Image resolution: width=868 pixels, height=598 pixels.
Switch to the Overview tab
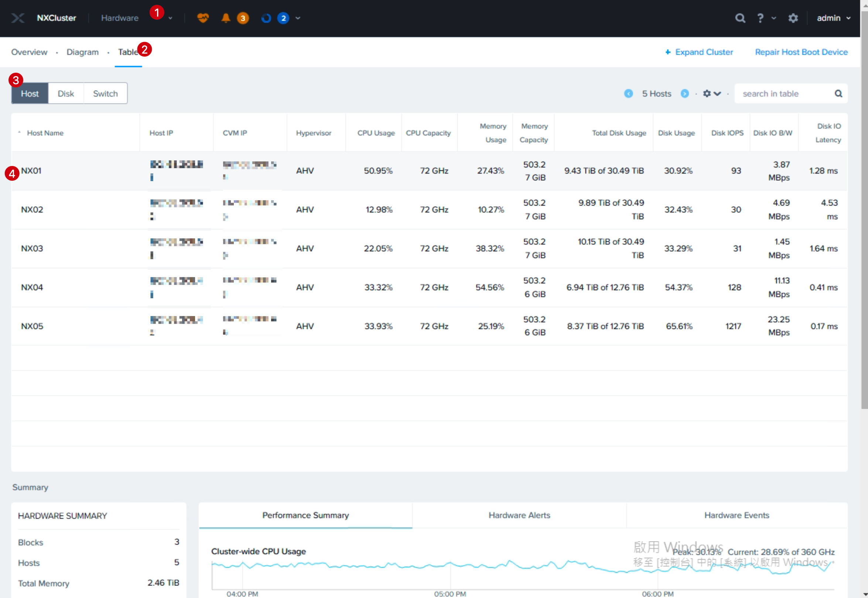point(29,52)
